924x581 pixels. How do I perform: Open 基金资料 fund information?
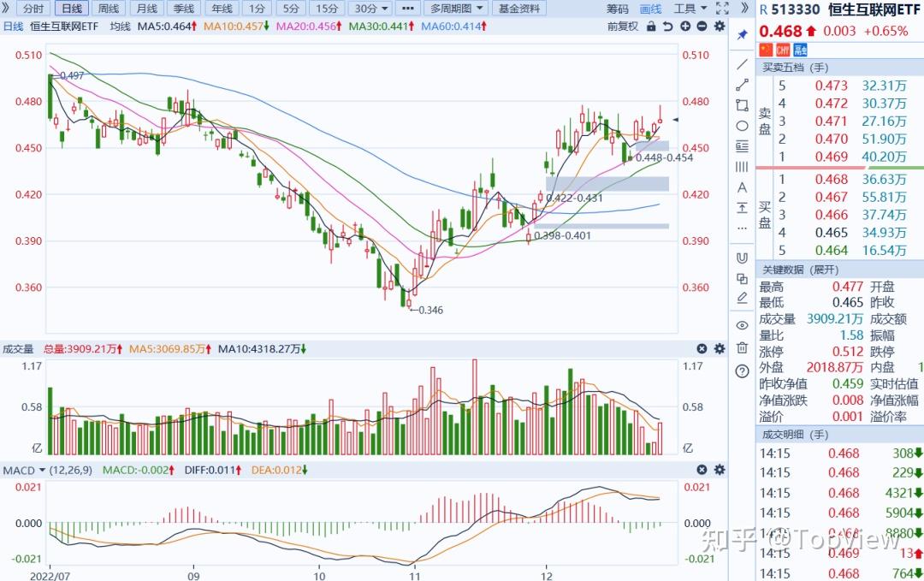click(519, 9)
